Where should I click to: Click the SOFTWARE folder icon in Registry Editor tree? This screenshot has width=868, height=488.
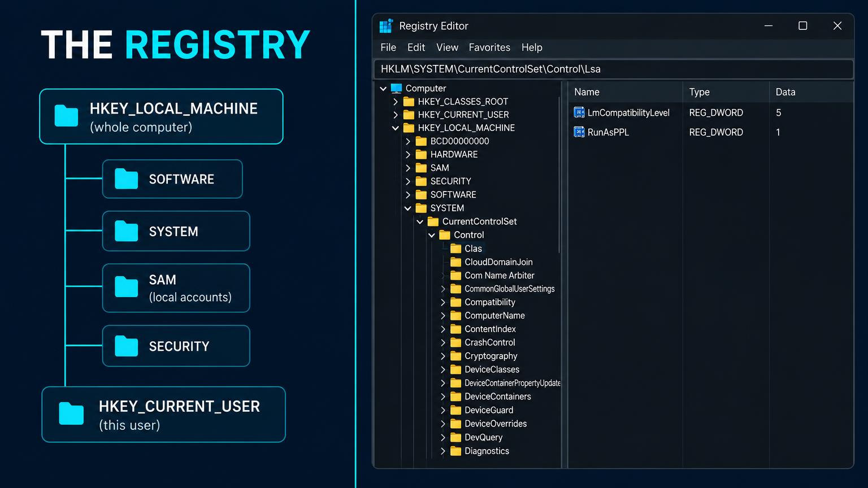coord(421,195)
